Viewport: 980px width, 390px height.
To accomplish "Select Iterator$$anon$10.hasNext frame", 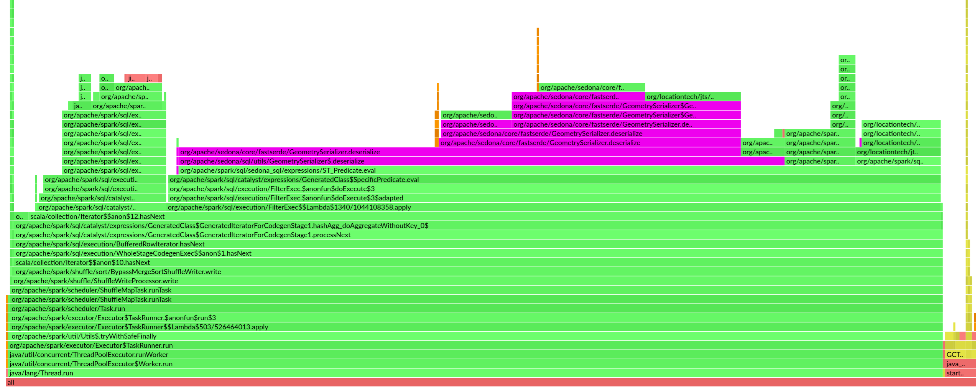I will 478,262.
